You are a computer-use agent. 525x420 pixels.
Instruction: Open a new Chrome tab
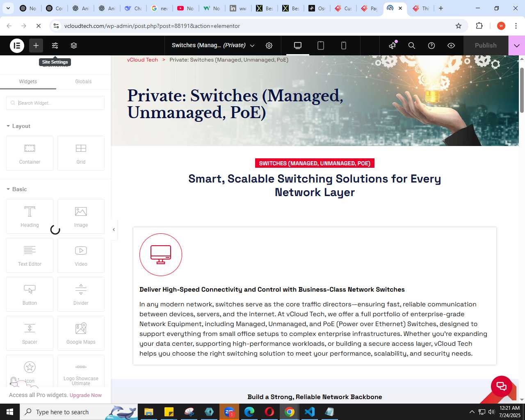(x=441, y=8)
